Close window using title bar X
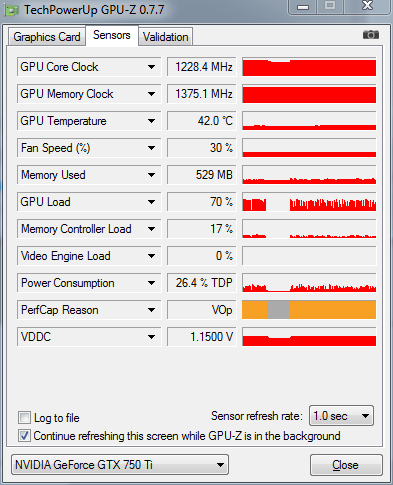This screenshot has width=393, height=485. (x=367, y=6)
